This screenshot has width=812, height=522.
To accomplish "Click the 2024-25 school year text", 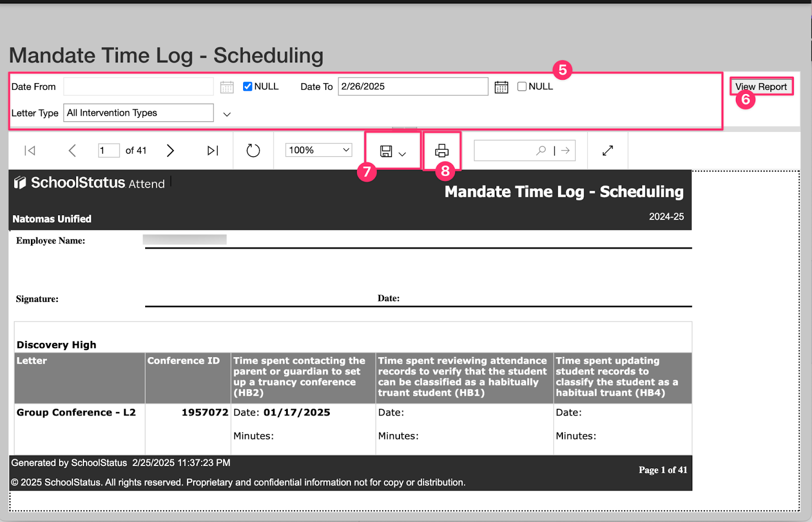I will pos(666,217).
